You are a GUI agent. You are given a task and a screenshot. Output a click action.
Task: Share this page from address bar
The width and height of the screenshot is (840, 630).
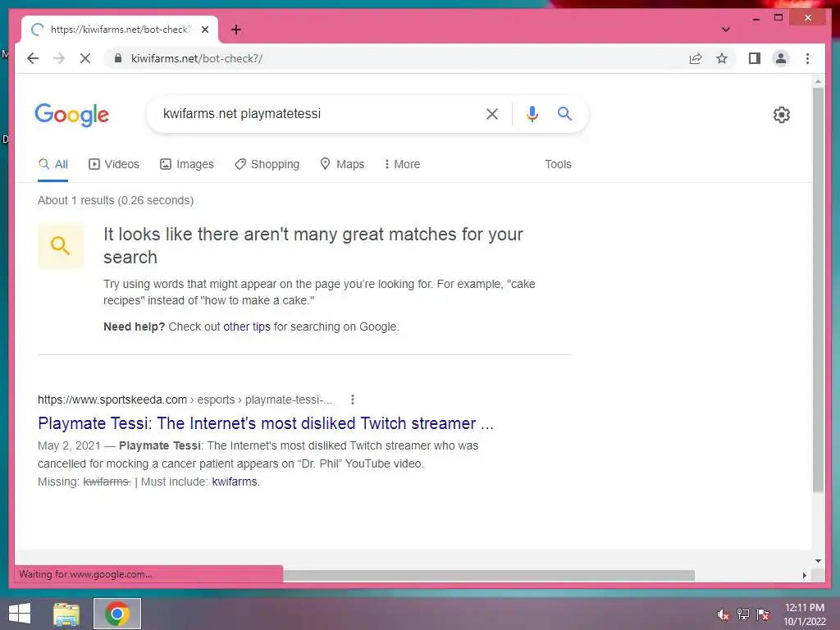click(696, 58)
